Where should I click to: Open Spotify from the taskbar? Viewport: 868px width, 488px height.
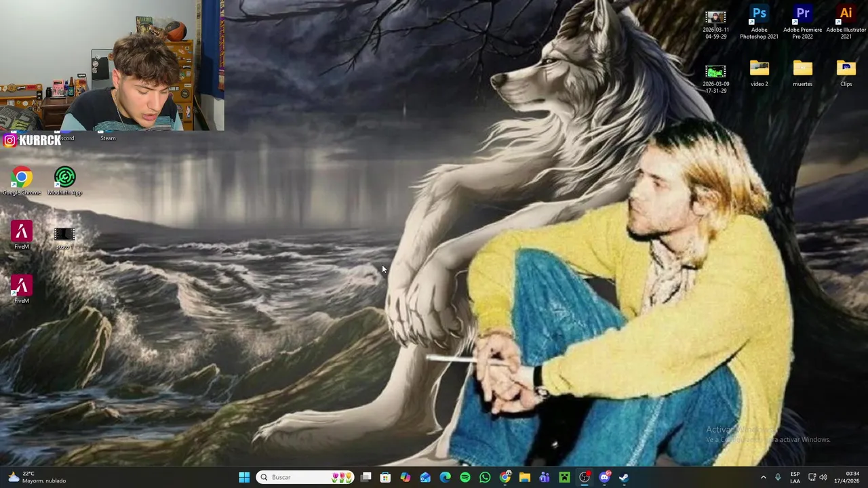click(465, 477)
